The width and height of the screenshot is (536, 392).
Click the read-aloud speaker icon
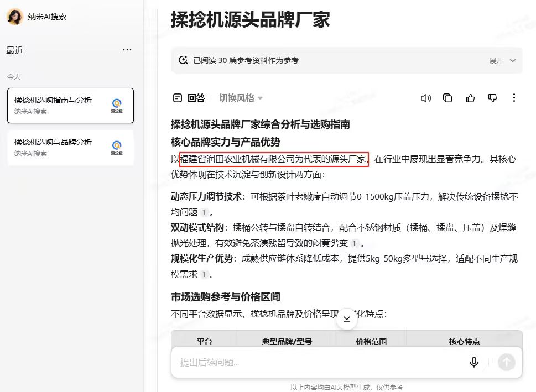click(x=425, y=98)
